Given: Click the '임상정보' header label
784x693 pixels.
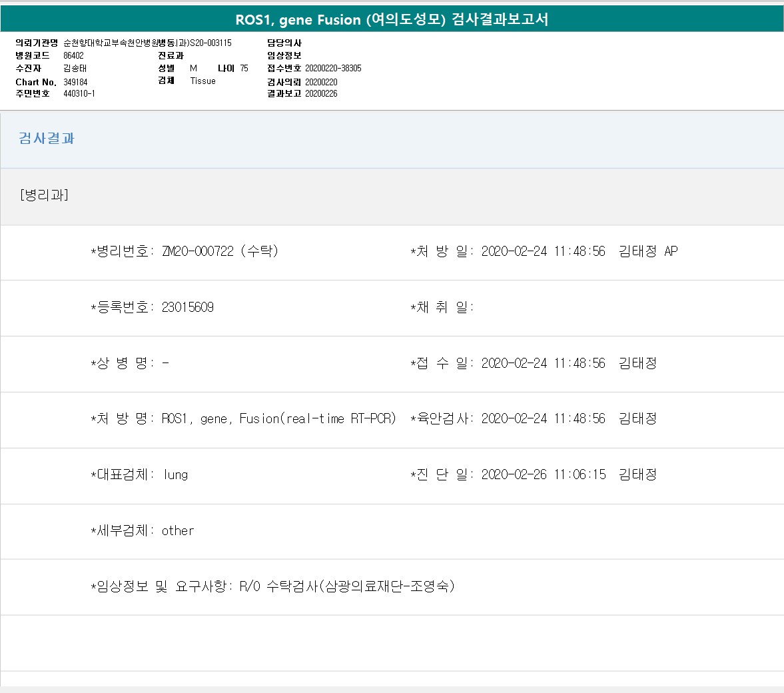Looking at the screenshot, I should point(284,55).
